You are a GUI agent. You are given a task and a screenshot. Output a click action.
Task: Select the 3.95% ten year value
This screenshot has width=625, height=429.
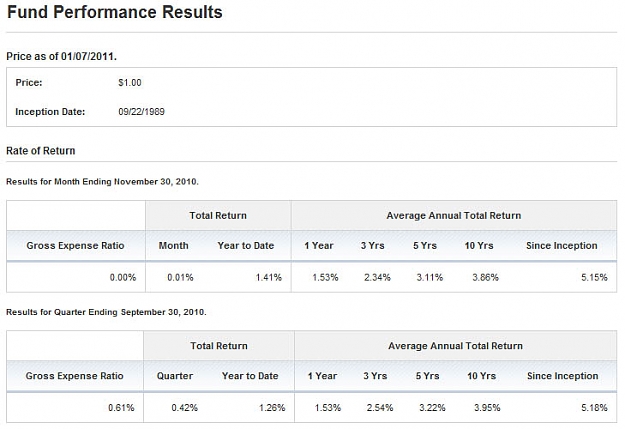(487, 408)
